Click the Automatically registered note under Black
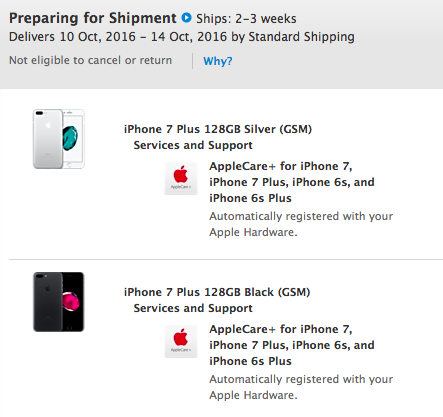Screen dimensions: 443x417 click(x=301, y=387)
